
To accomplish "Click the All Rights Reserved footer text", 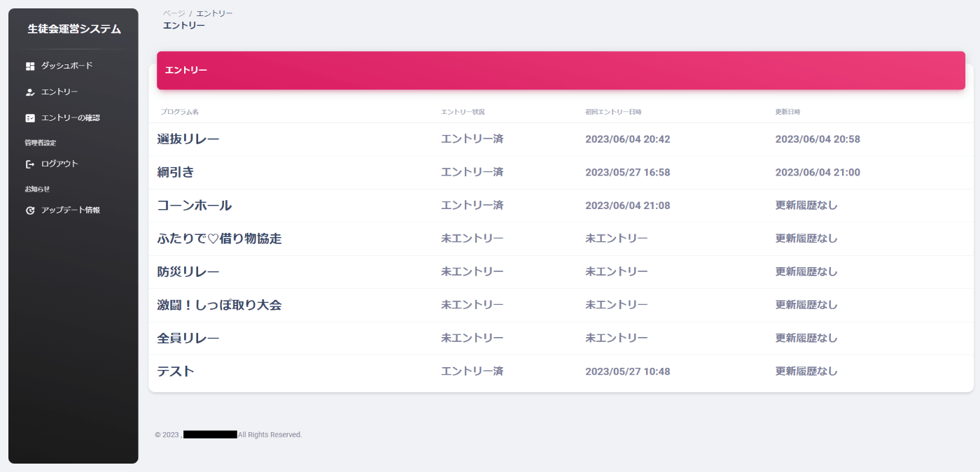I will click(269, 435).
